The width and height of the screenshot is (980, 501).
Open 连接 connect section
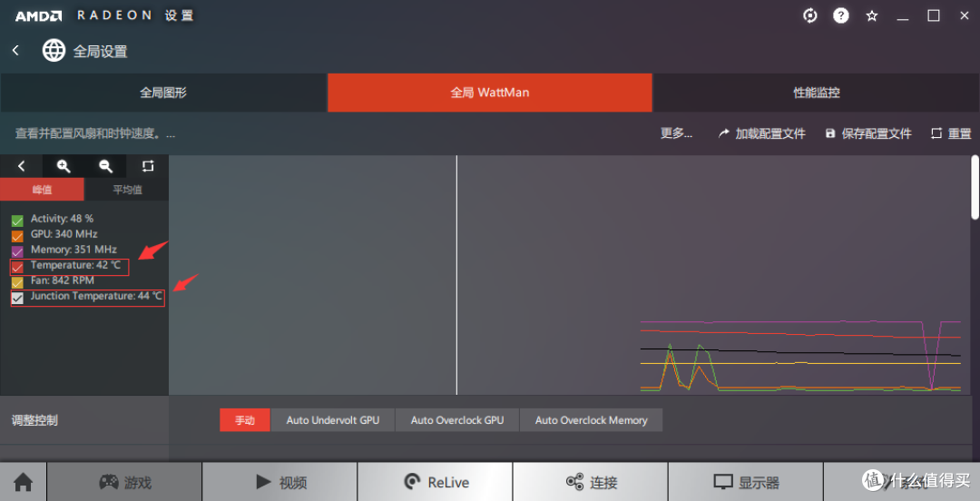coord(590,482)
